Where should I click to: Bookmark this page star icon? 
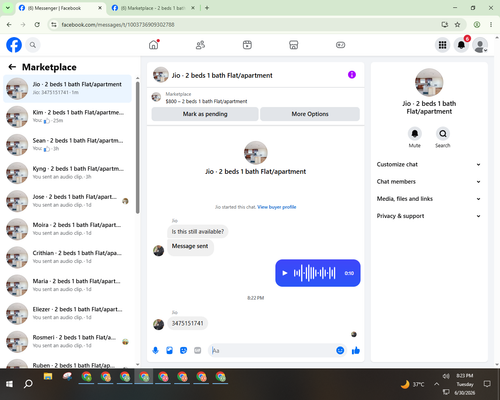(x=457, y=24)
